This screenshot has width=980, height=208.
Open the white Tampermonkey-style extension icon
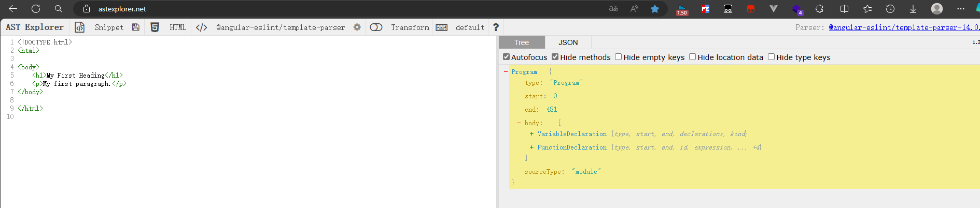point(728,9)
